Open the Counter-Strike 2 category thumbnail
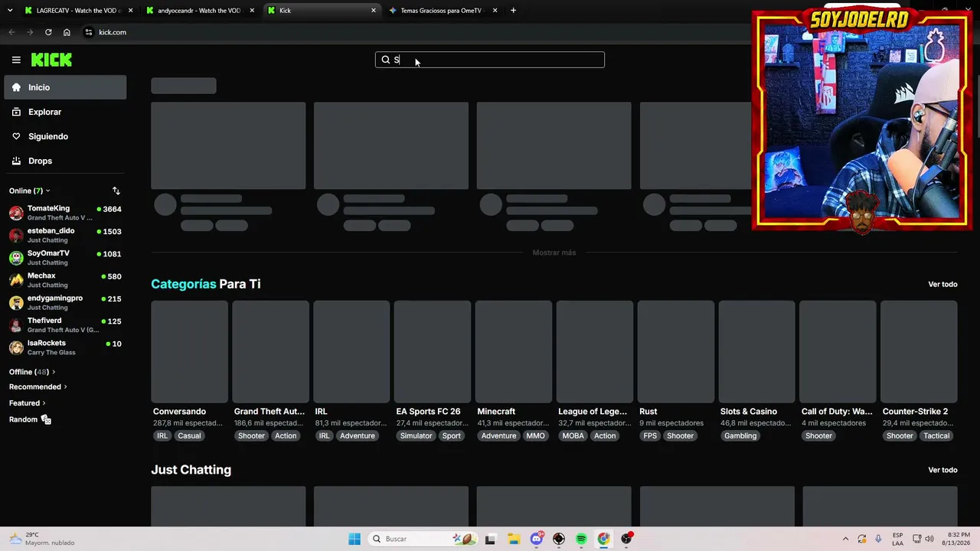980x551 pixels. pyautogui.click(x=919, y=351)
